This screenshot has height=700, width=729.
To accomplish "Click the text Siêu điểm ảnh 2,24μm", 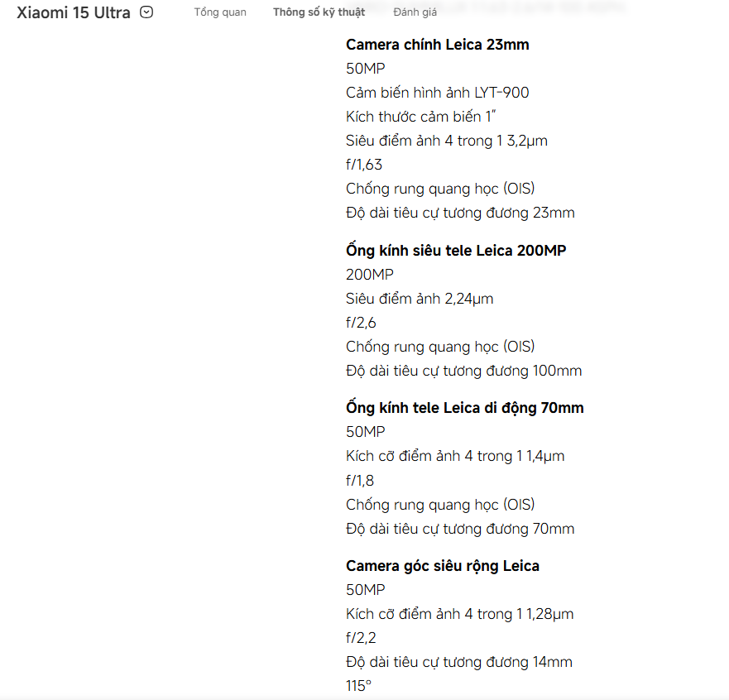I will [x=420, y=299].
